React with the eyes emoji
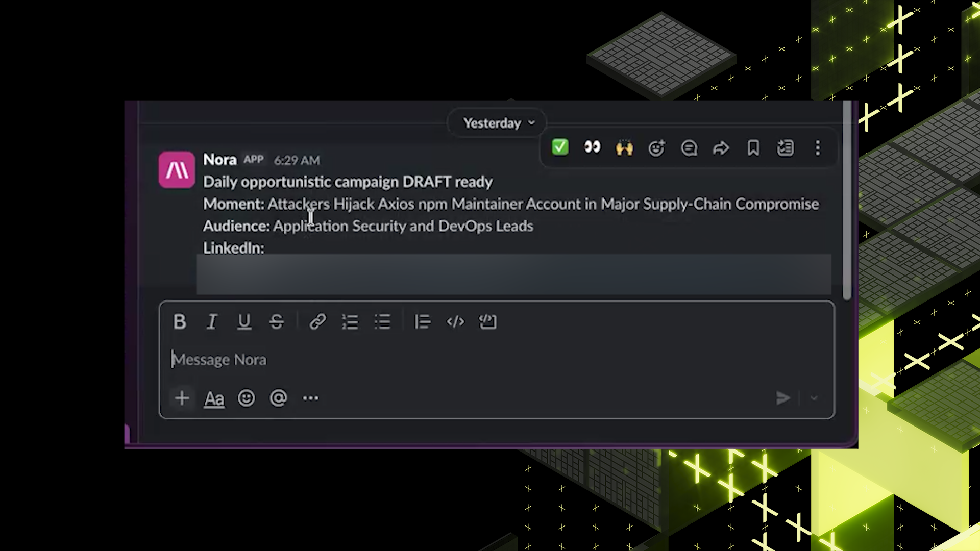Screen dimensions: 980x551 (x=592, y=147)
